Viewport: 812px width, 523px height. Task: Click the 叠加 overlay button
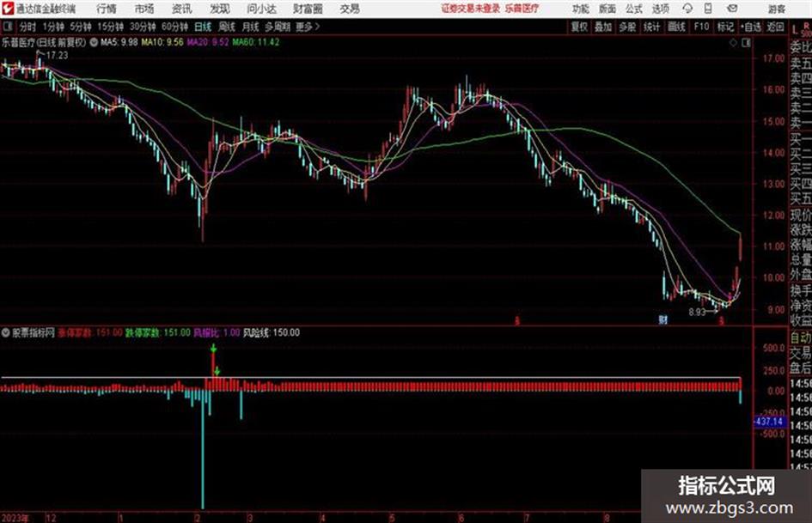coord(603,27)
